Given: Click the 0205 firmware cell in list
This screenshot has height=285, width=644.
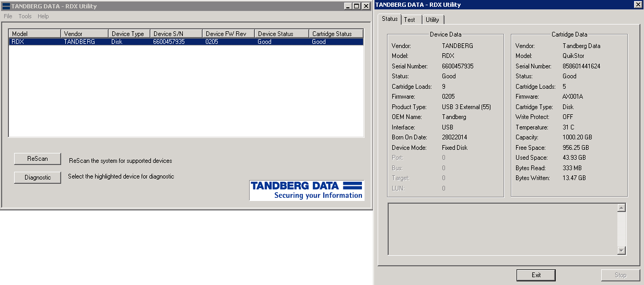Looking at the screenshot, I should [212, 42].
